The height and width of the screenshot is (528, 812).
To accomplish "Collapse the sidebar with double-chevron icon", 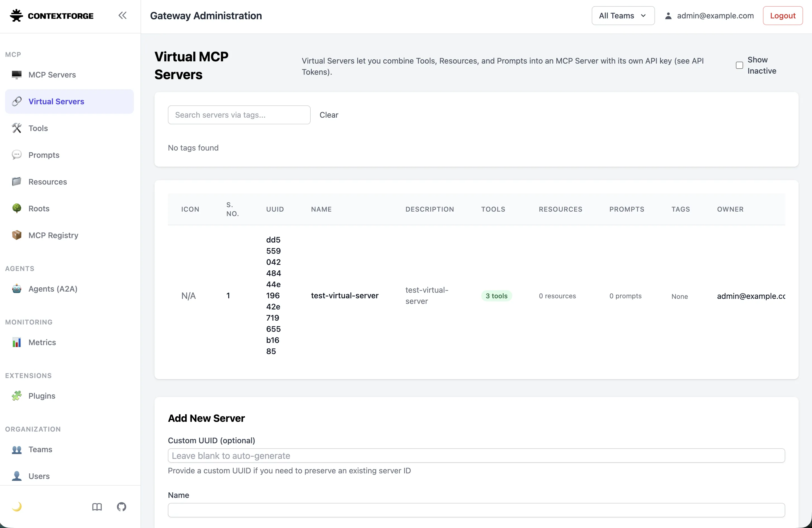I will pos(122,15).
